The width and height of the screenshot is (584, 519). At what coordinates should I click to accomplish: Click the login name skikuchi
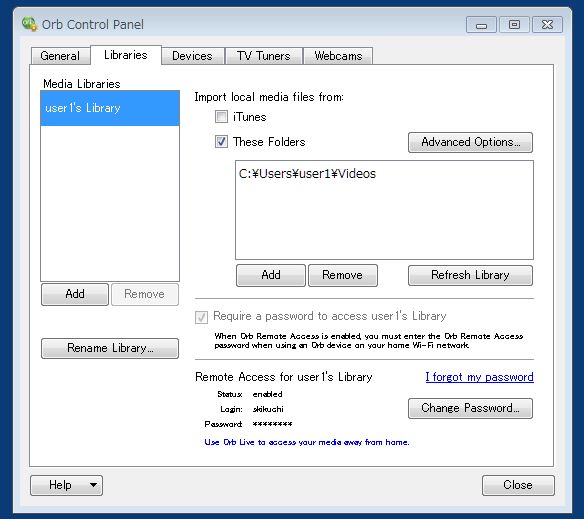[268, 409]
